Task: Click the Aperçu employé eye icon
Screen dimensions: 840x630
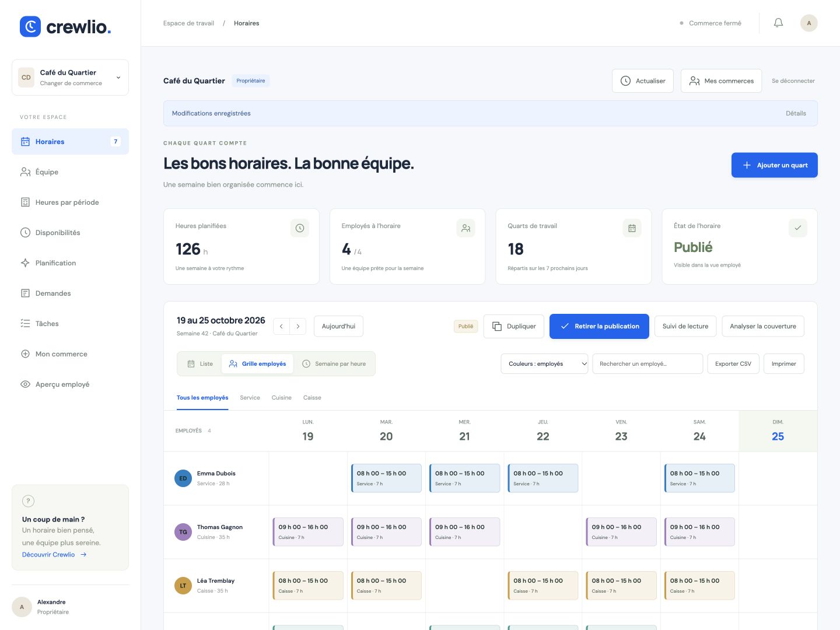Action: click(25, 384)
